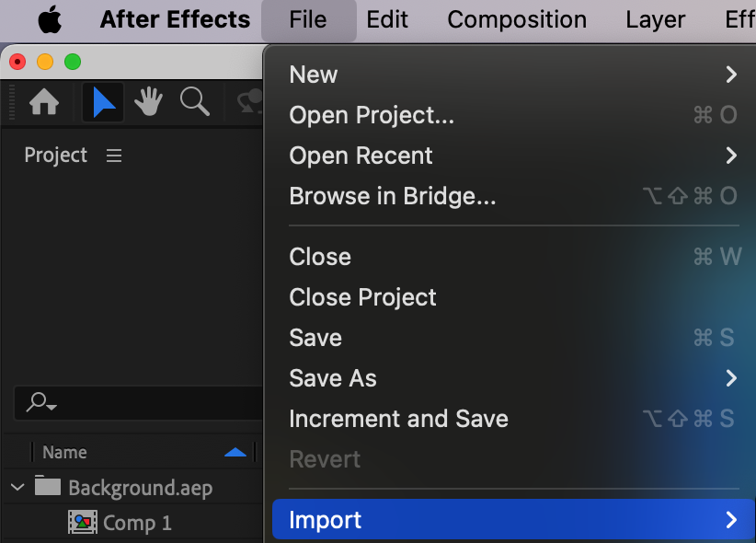
Task: Select the Selection arrow tool
Action: 104,102
